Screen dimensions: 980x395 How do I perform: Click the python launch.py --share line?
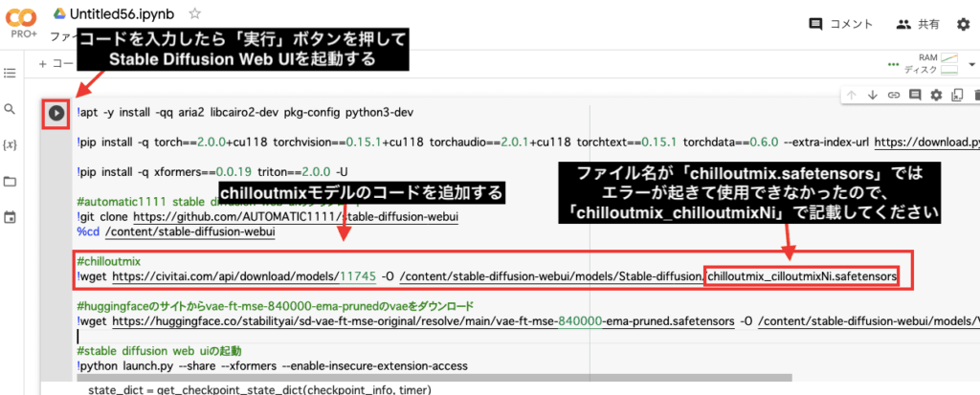point(272,365)
